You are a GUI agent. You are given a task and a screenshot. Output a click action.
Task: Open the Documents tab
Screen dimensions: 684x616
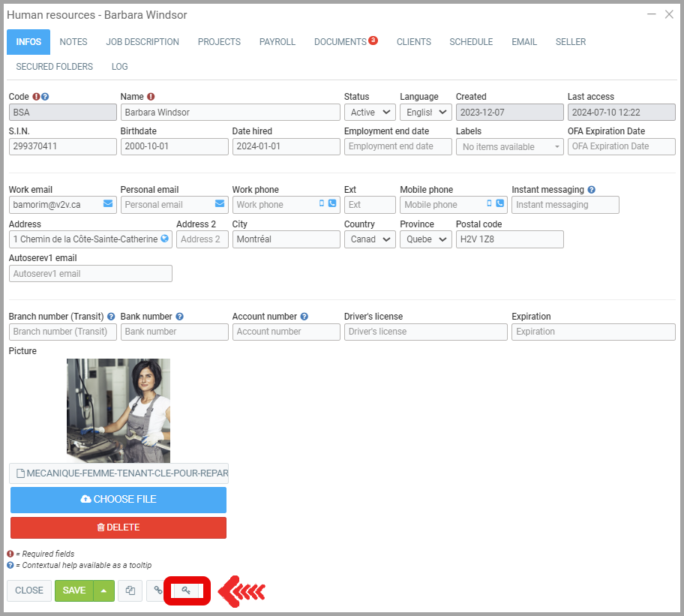click(341, 42)
